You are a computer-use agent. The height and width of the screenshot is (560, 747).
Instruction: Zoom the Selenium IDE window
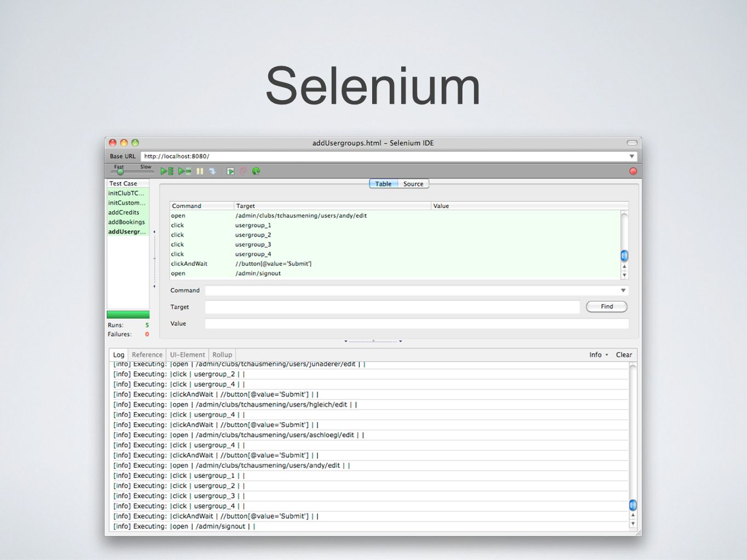135,143
